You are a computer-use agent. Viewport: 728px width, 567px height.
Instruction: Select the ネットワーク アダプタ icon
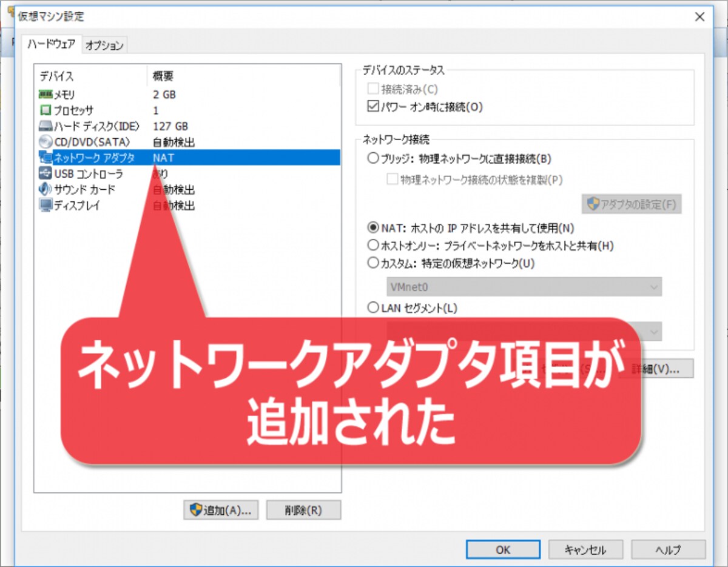(x=45, y=158)
